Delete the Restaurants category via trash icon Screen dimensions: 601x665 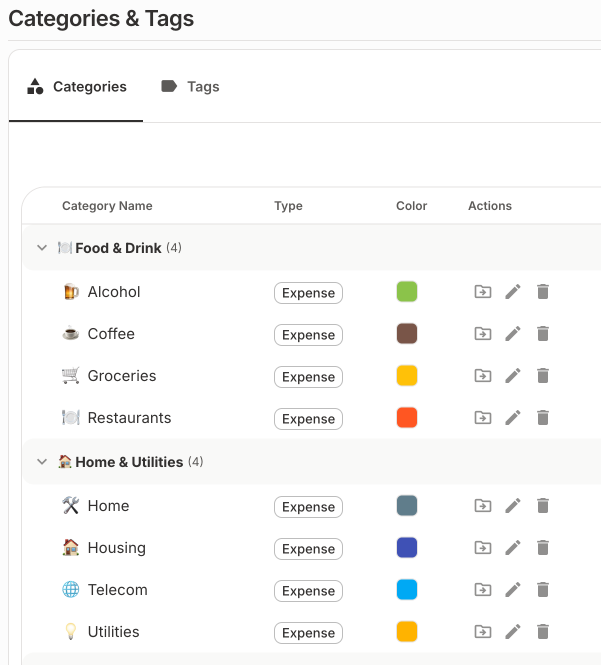point(543,418)
